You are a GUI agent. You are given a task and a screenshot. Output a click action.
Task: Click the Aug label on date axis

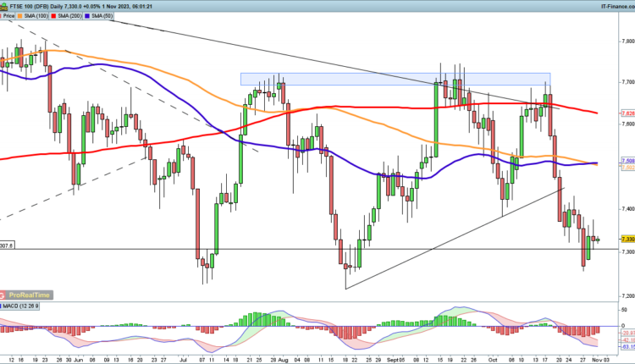284,358
